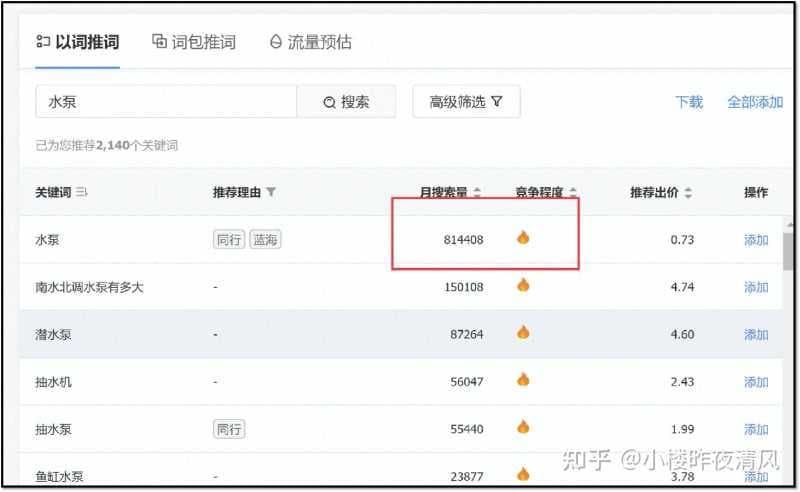Switch to the 以词推词 tab
This screenshot has width=800, height=492.
pos(78,42)
